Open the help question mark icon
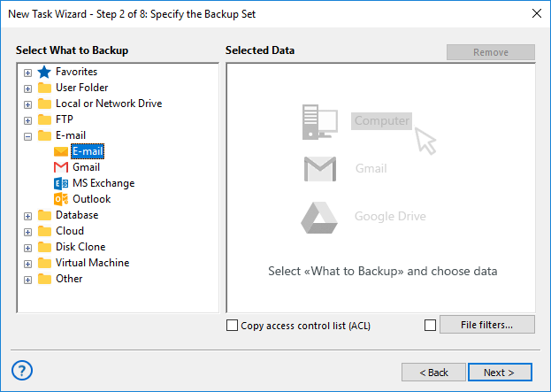 (23, 371)
